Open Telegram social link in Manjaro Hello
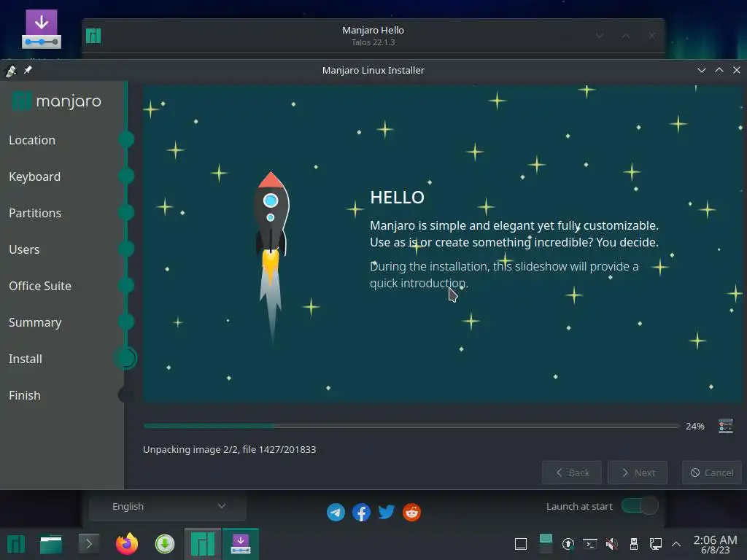 (x=336, y=513)
